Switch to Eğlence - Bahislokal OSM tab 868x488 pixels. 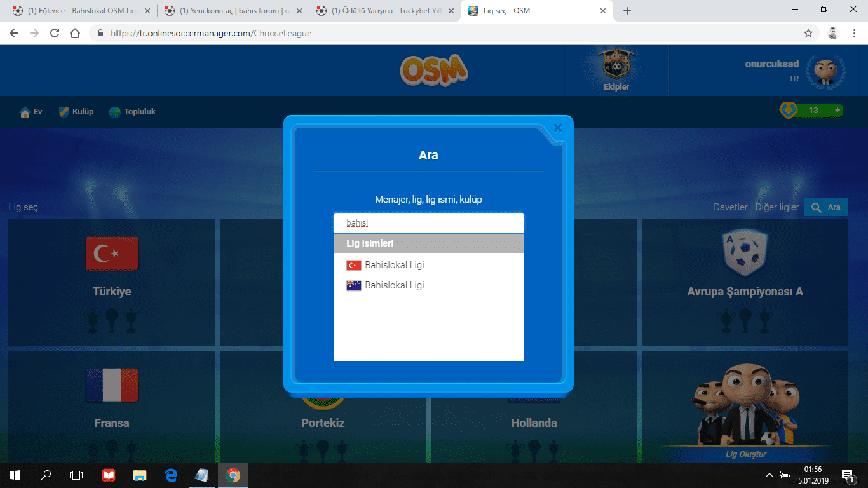tap(81, 11)
